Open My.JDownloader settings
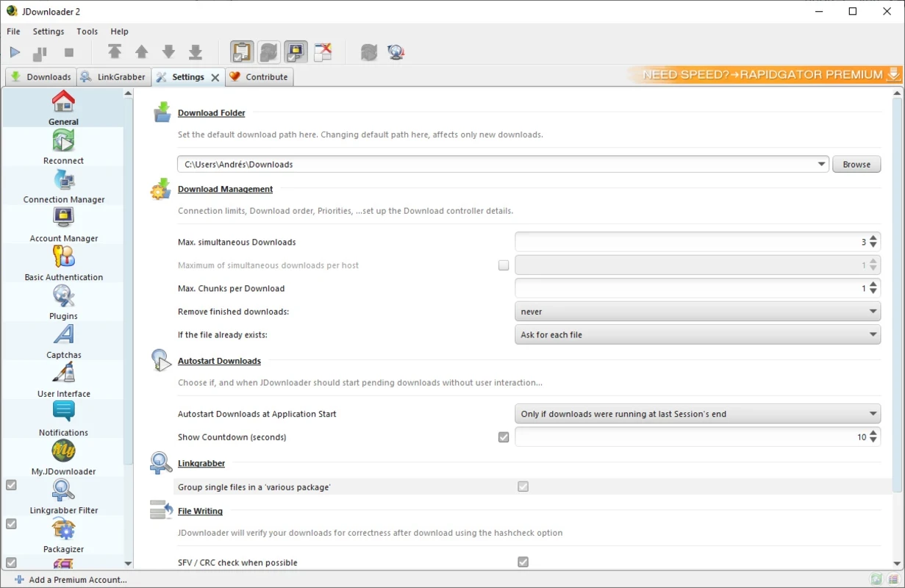Image resolution: width=905 pixels, height=588 pixels. pos(63,459)
